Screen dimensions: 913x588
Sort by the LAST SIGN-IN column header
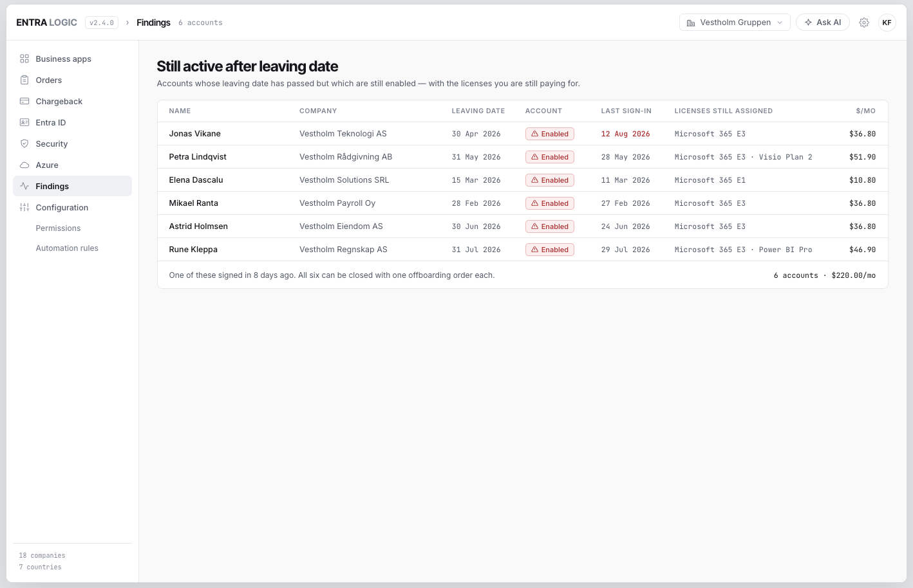(x=626, y=111)
